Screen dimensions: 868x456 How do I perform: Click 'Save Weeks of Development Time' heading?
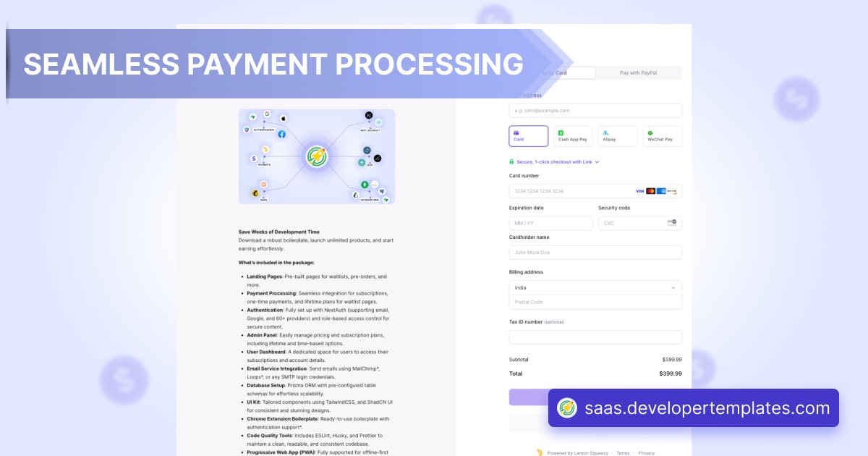point(279,232)
